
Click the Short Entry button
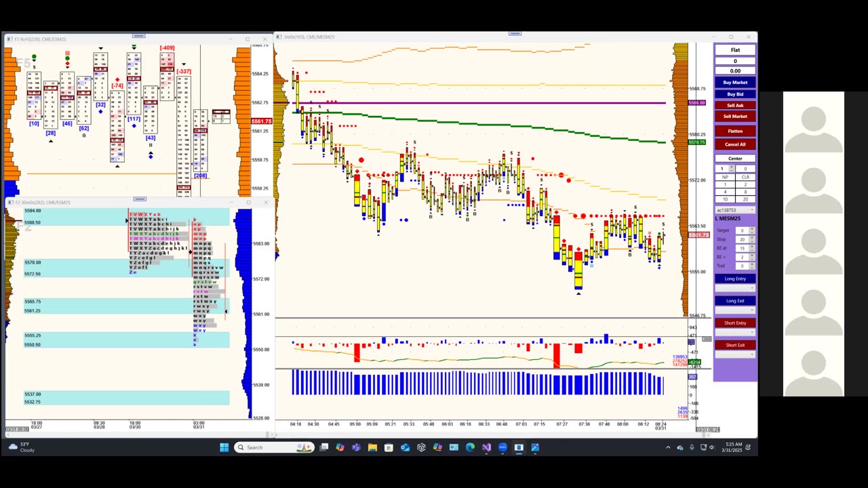tap(735, 323)
